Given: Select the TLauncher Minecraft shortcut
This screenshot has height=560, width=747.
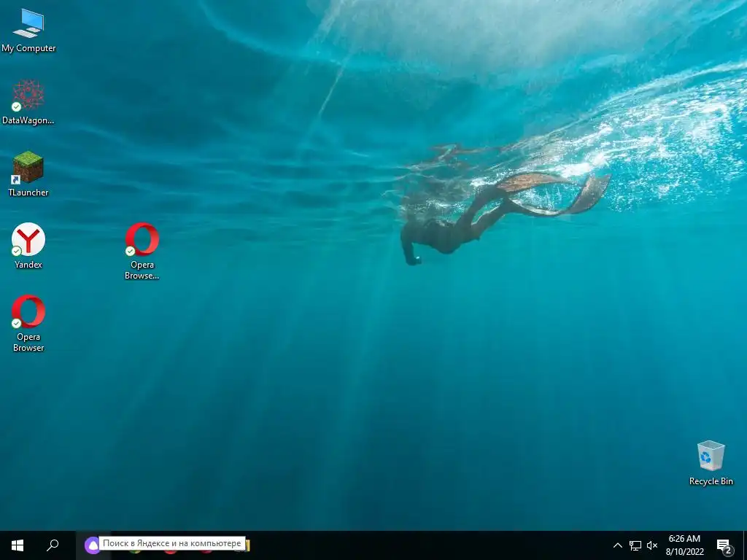Looking at the screenshot, I should click(x=28, y=174).
